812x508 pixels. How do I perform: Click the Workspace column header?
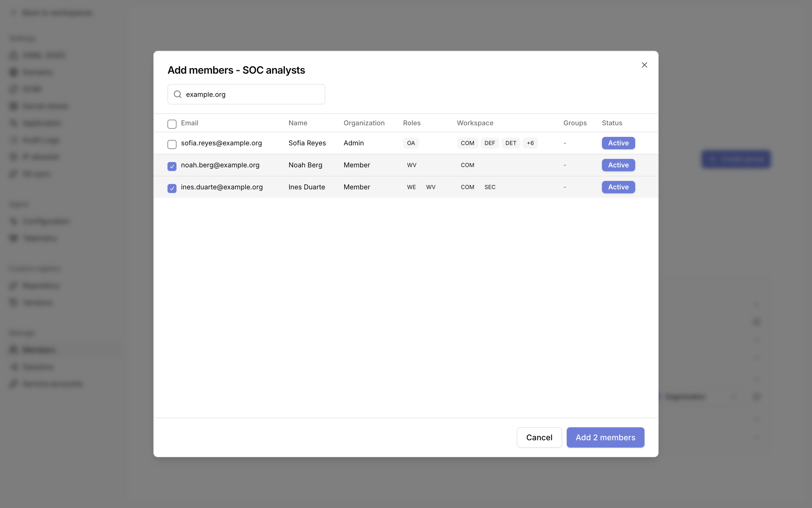(475, 123)
